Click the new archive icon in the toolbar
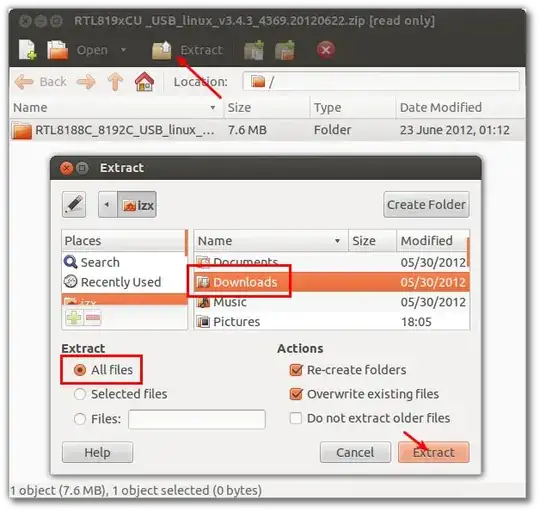The image size is (540, 512). [28, 50]
